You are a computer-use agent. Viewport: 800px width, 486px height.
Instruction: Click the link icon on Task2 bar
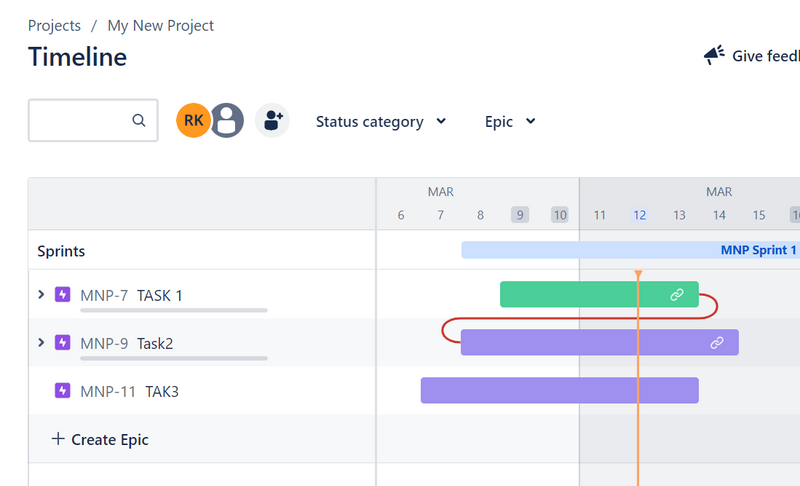[x=717, y=343]
